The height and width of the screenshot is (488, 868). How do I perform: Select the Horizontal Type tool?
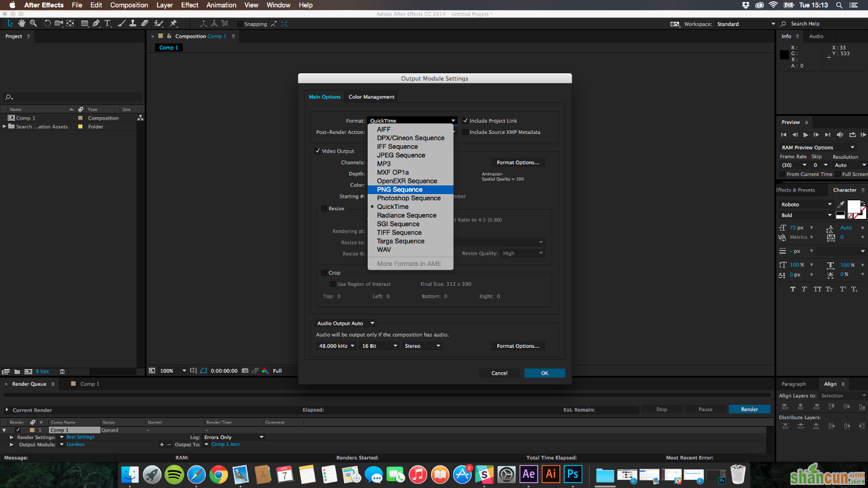(x=107, y=24)
